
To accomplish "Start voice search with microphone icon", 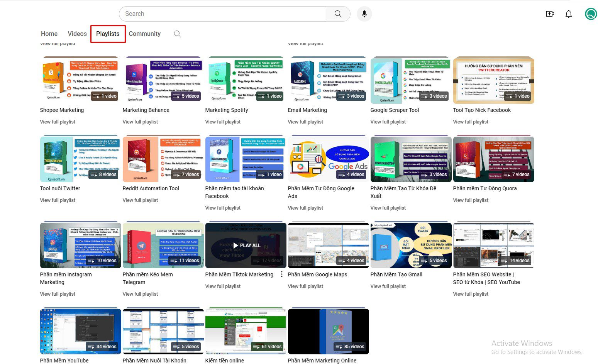I will tap(364, 14).
